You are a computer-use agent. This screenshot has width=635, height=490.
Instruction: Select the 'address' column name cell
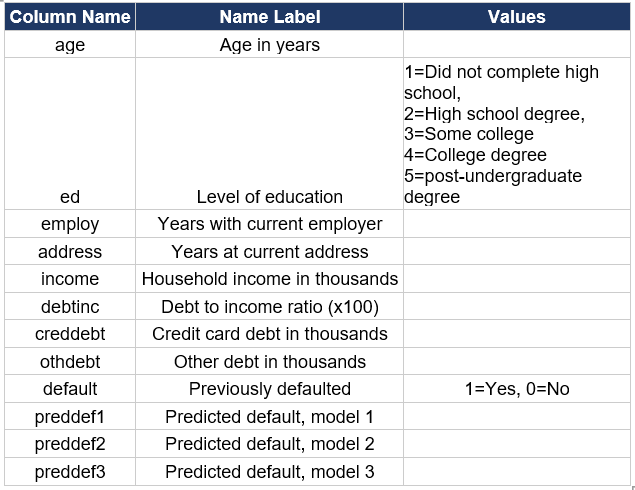70,252
